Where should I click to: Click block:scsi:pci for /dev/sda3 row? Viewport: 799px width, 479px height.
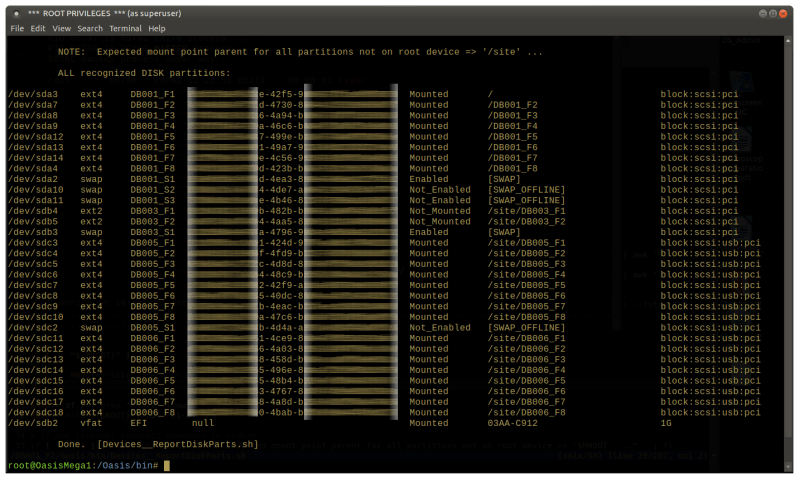(699, 94)
